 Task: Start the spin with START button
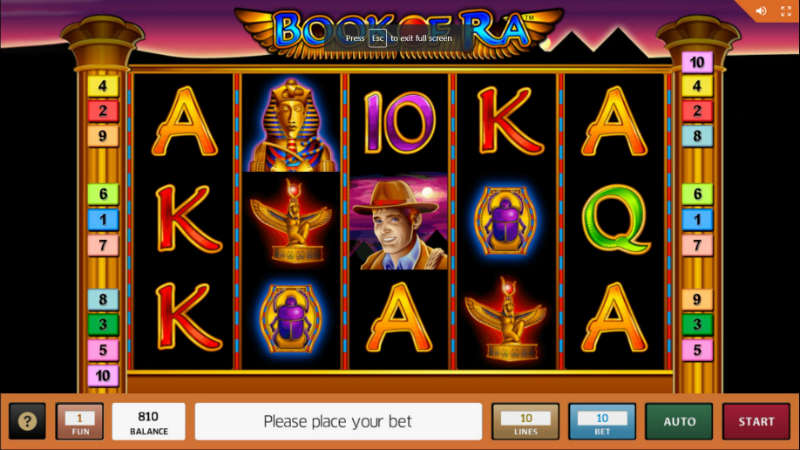[x=756, y=421]
